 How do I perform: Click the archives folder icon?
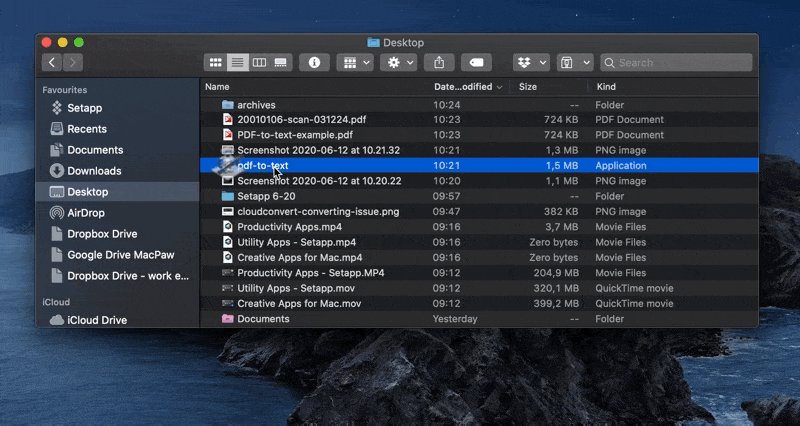tap(228, 105)
